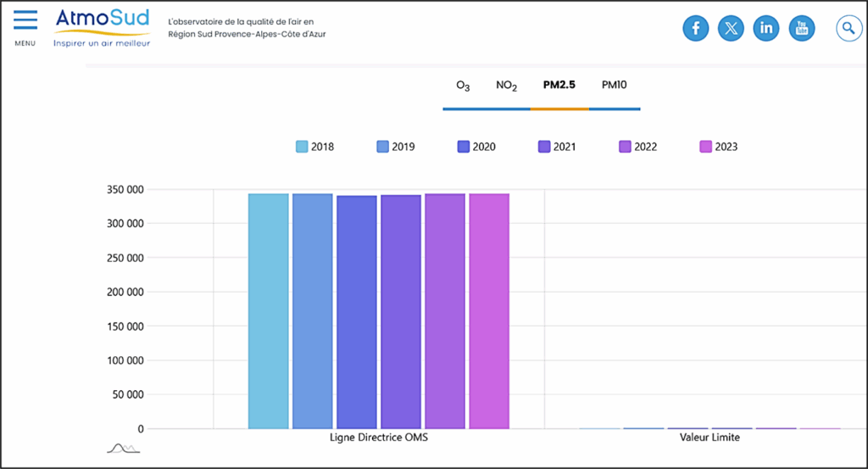Hide the 2020 data series
This screenshot has width=868, height=469.
476,147
